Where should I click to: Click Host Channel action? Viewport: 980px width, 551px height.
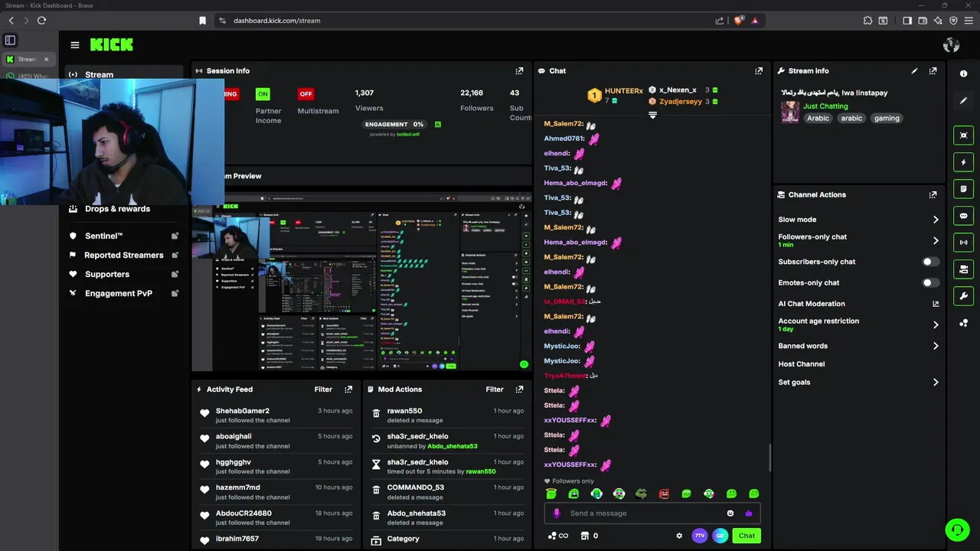[x=801, y=364]
